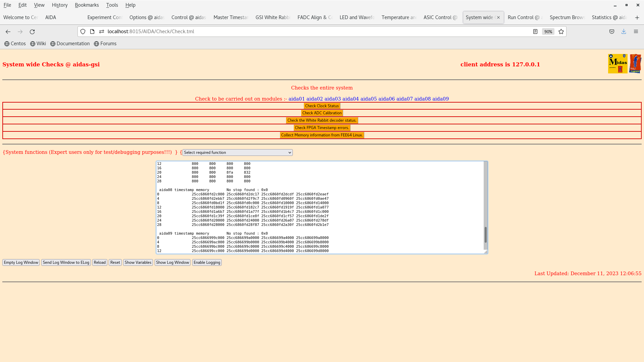The width and height of the screenshot is (644, 362).
Task: Click the Show Log Window button
Action: pyautogui.click(x=172, y=262)
